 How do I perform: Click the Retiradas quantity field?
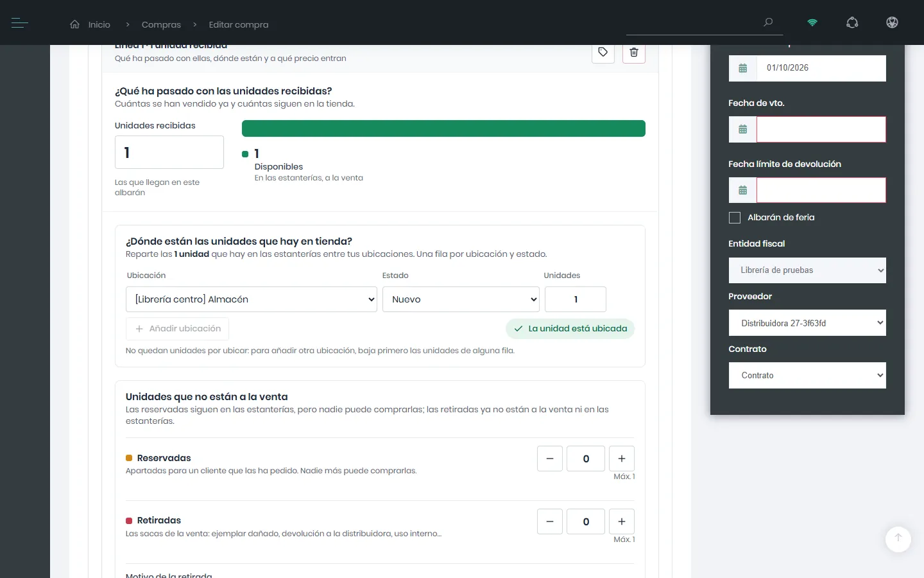coord(586,521)
